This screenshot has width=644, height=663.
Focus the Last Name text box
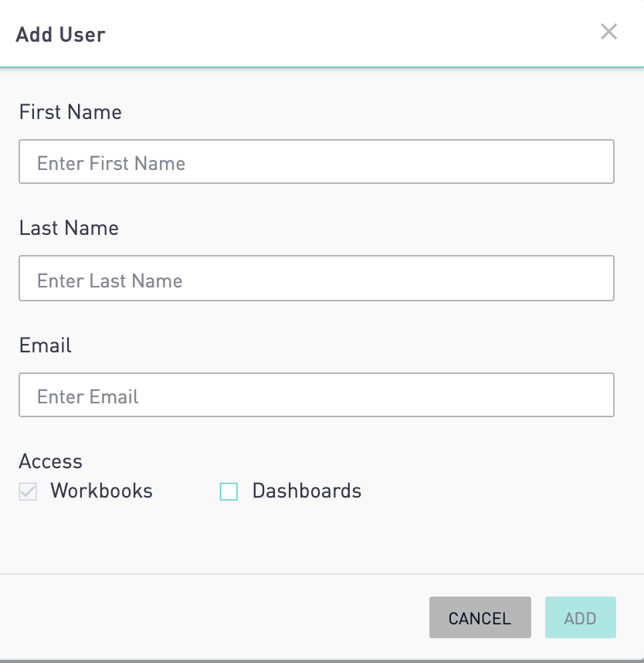point(317,278)
